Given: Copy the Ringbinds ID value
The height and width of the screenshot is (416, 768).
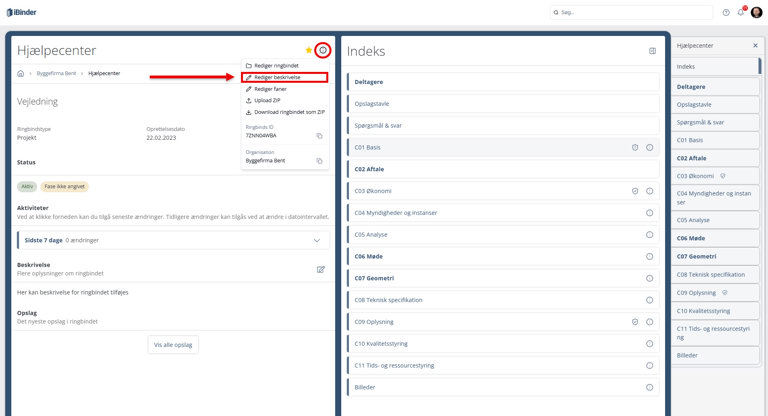Looking at the screenshot, I should click(x=319, y=135).
